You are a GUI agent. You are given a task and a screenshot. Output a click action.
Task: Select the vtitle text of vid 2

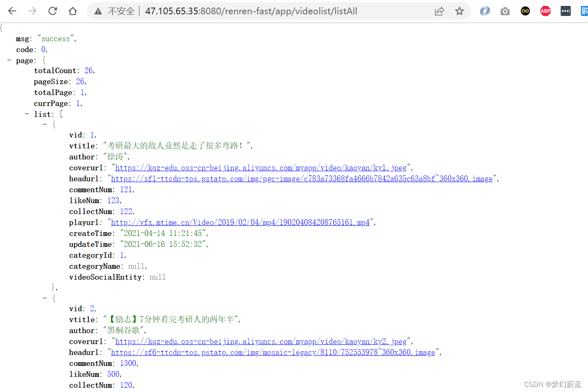[x=171, y=320]
